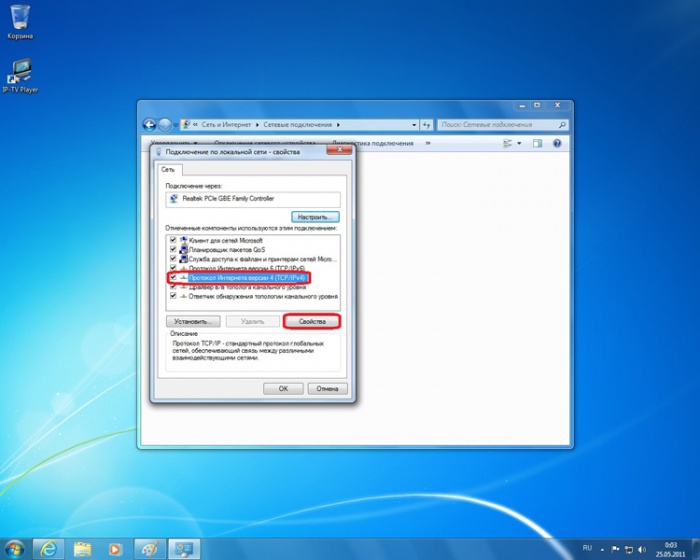Click the Explorer help question mark icon
The width and height of the screenshot is (700, 560).
point(555,144)
